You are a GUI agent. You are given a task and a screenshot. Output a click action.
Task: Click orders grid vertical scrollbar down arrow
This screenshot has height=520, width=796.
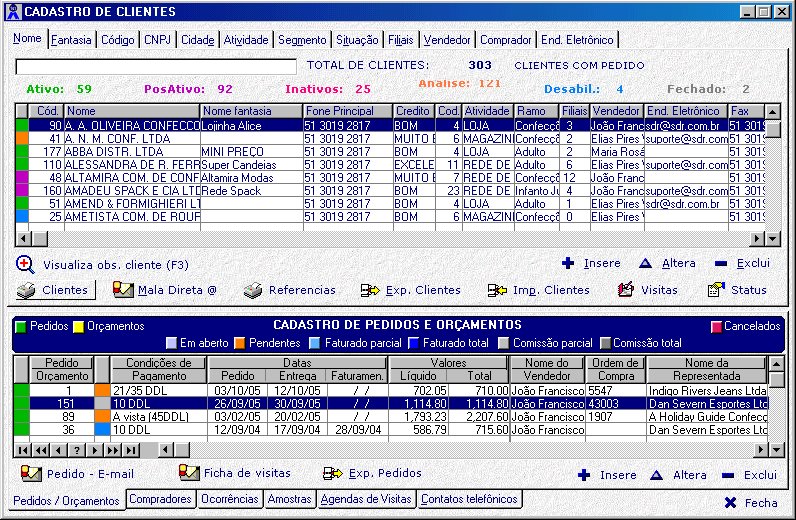[777, 449]
